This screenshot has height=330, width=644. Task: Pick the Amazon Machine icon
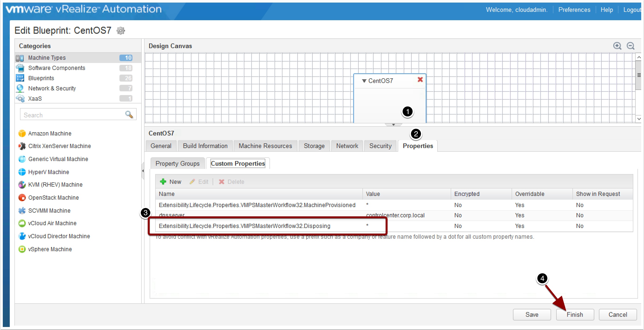pyautogui.click(x=22, y=133)
